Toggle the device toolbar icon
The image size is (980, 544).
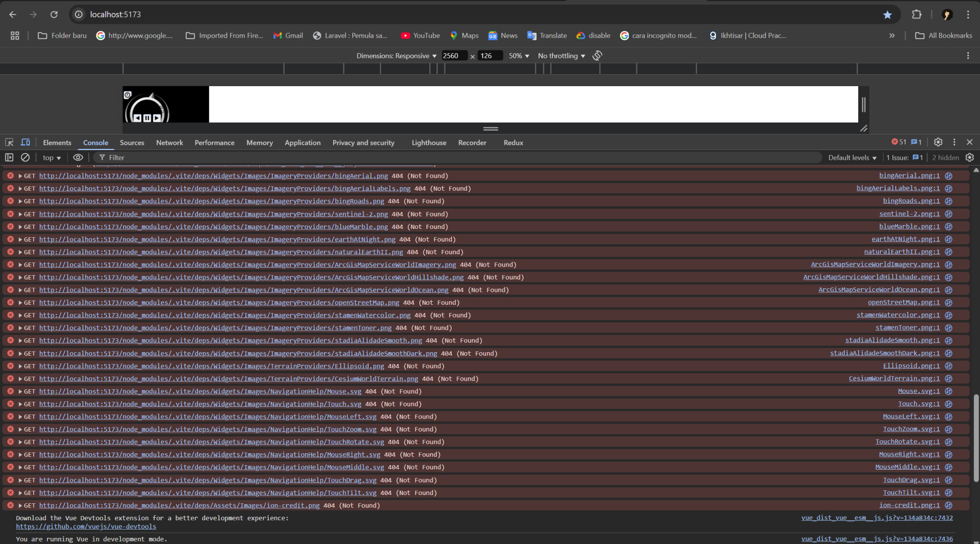(x=25, y=142)
